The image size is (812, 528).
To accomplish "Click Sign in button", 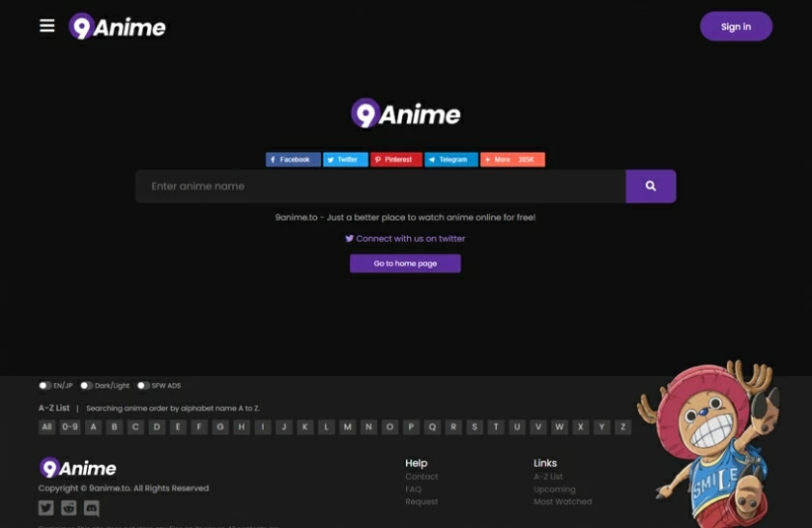I will pyautogui.click(x=736, y=26).
